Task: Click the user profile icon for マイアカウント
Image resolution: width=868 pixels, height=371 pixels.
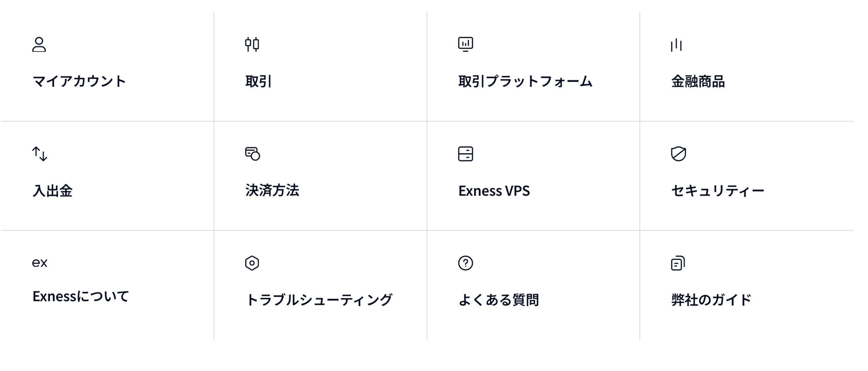Action: click(x=39, y=44)
